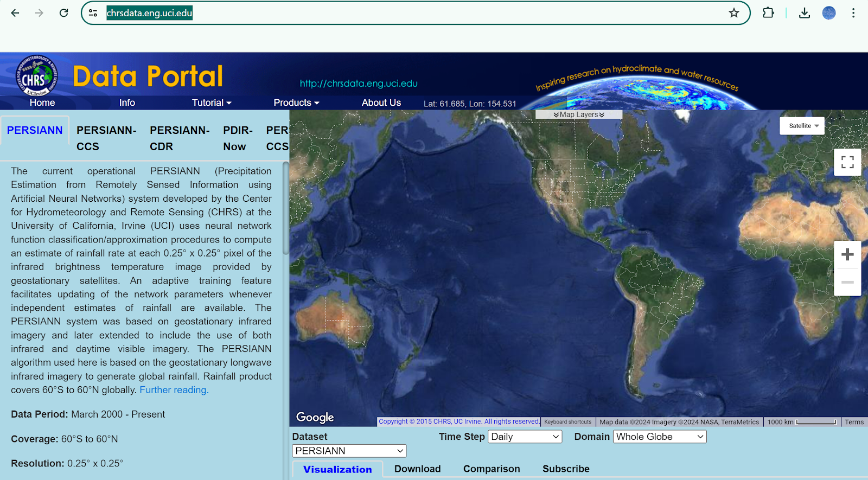The width and height of the screenshot is (868, 480).
Task: Go back to the previous browser page
Action: click(x=15, y=13)
